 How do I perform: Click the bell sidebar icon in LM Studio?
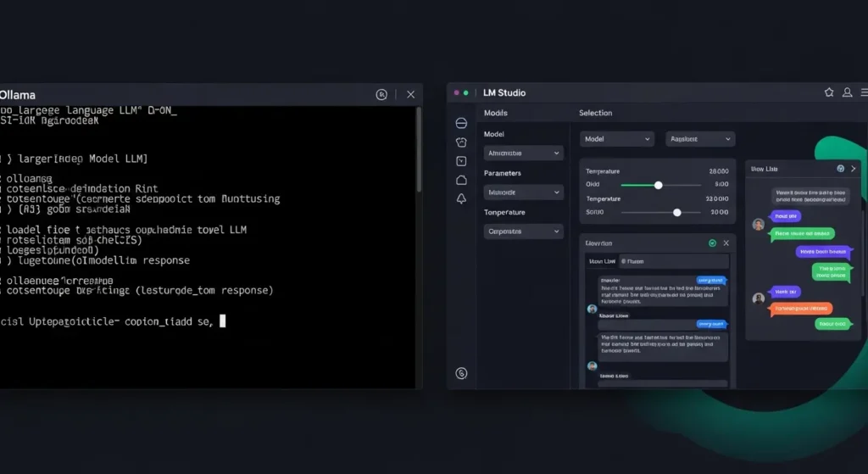pos(461,198)
